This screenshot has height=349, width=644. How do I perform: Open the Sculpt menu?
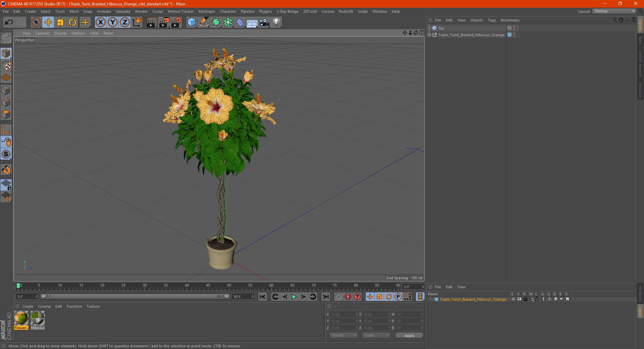[x=157, y=11]
